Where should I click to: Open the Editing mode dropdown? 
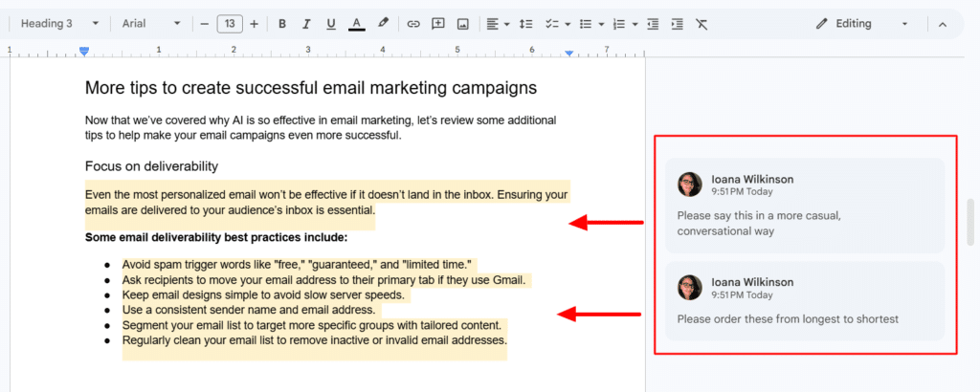click(x=862, y=24)
